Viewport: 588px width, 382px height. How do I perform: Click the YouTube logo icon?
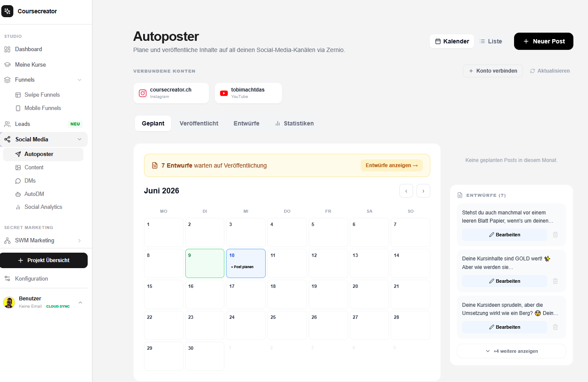224,93
